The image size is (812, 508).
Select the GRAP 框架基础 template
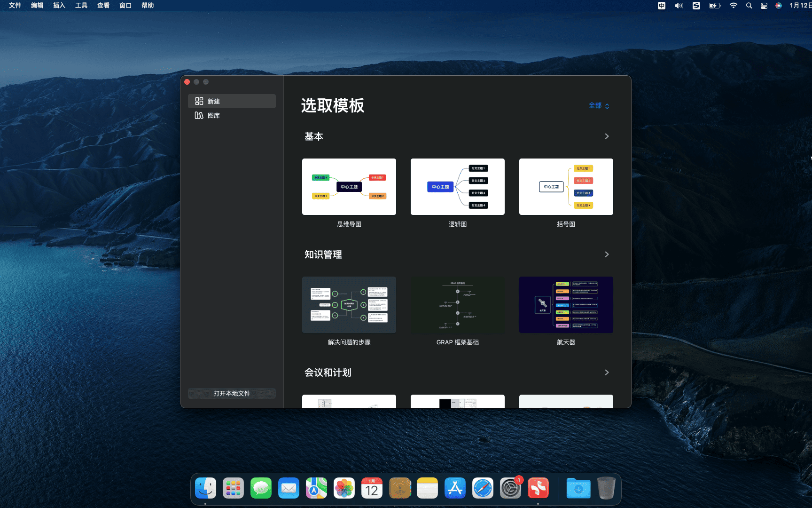tap(457, 305)
